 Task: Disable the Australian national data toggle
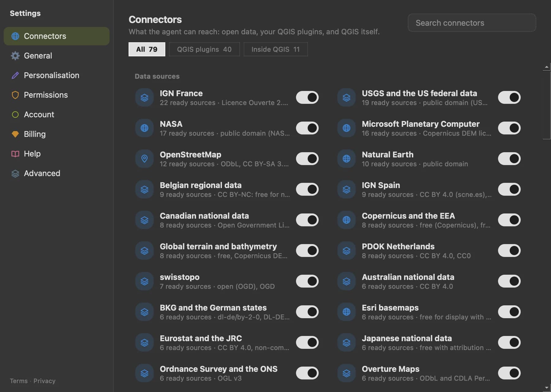509,281
